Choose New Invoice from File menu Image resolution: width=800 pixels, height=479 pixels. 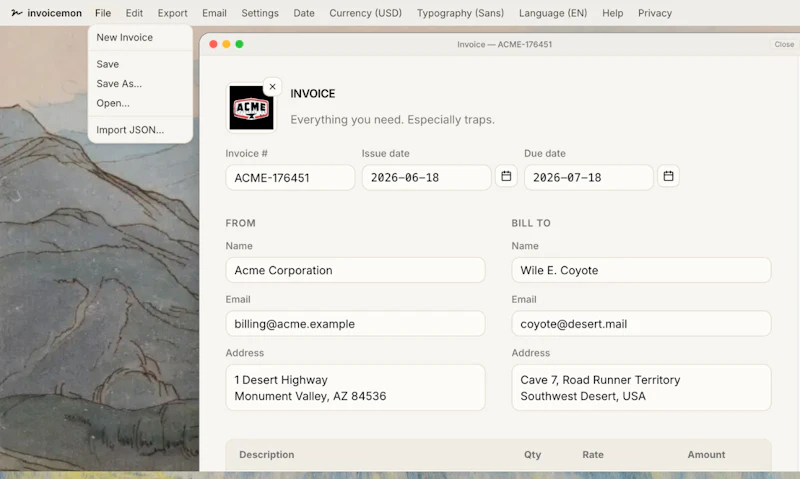point(140,37)
